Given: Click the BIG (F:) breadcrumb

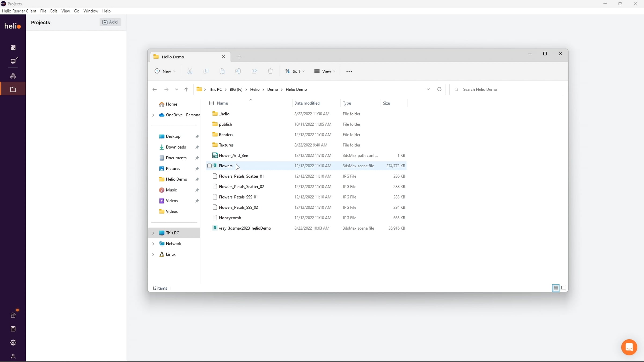Looking at the screenshot, I should (x=236, y=89).
